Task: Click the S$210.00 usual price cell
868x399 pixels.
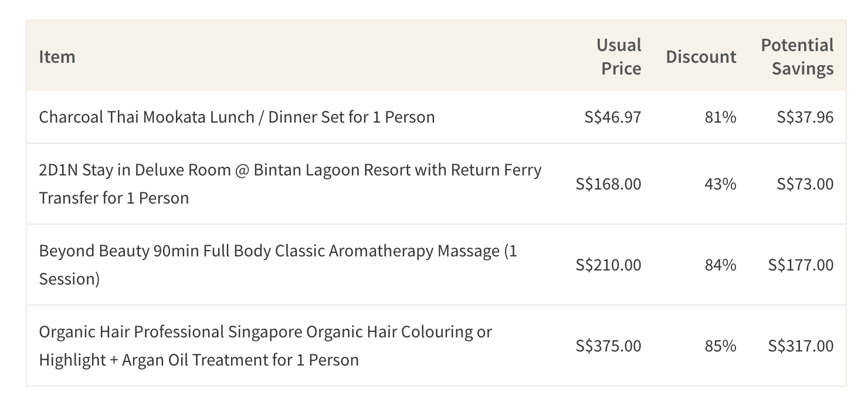Action: click(609, 265)
